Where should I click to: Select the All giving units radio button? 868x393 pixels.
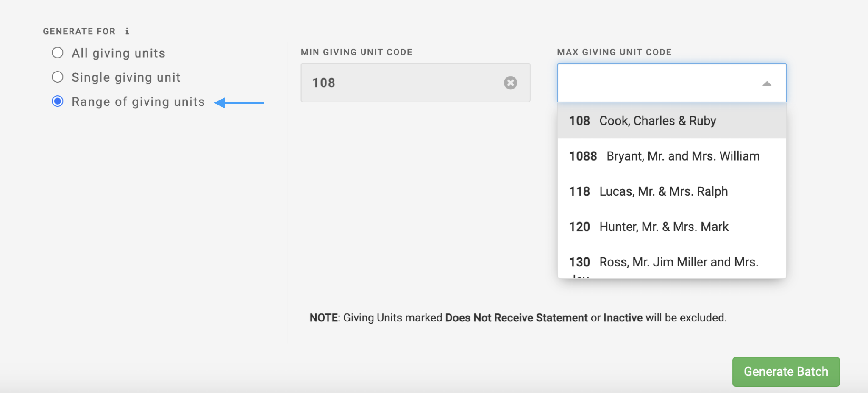coord(58,53)
